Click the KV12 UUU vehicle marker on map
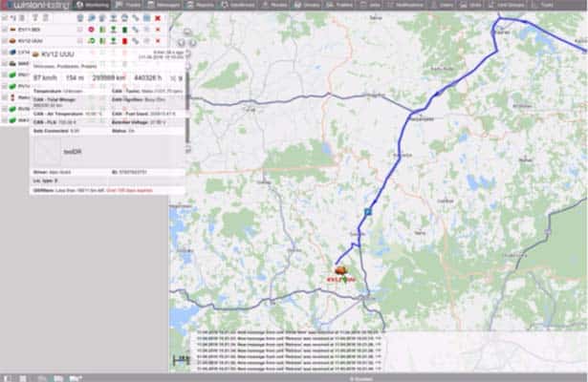The width and height of the screenshot is (588, 382). [341, 271]
